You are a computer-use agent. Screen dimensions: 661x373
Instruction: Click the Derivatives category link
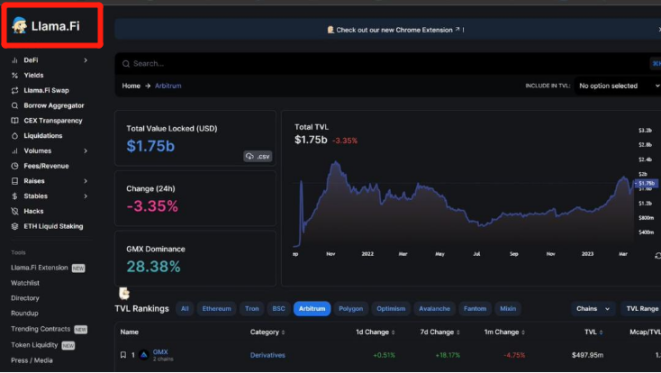(x=267, y=355)
